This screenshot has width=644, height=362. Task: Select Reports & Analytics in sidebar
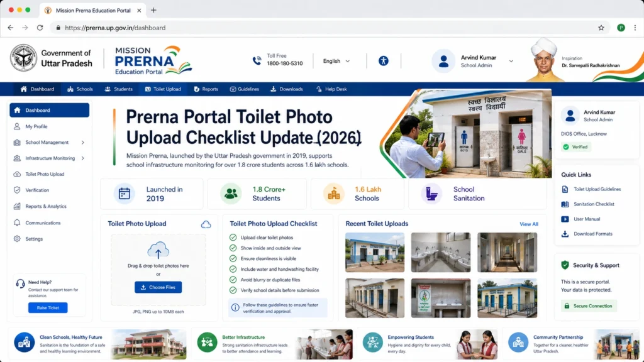tap(49, 206)
